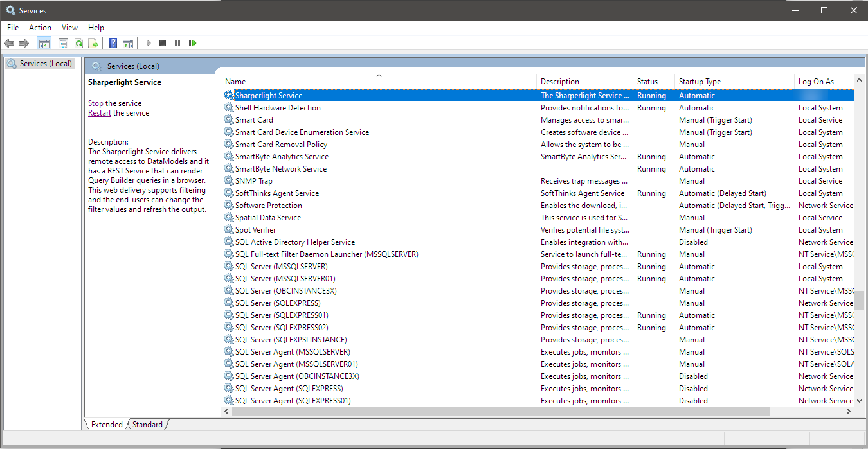Click the Restart Service toolbar button
The image size is (868, 449).
[x=192, y=43]
